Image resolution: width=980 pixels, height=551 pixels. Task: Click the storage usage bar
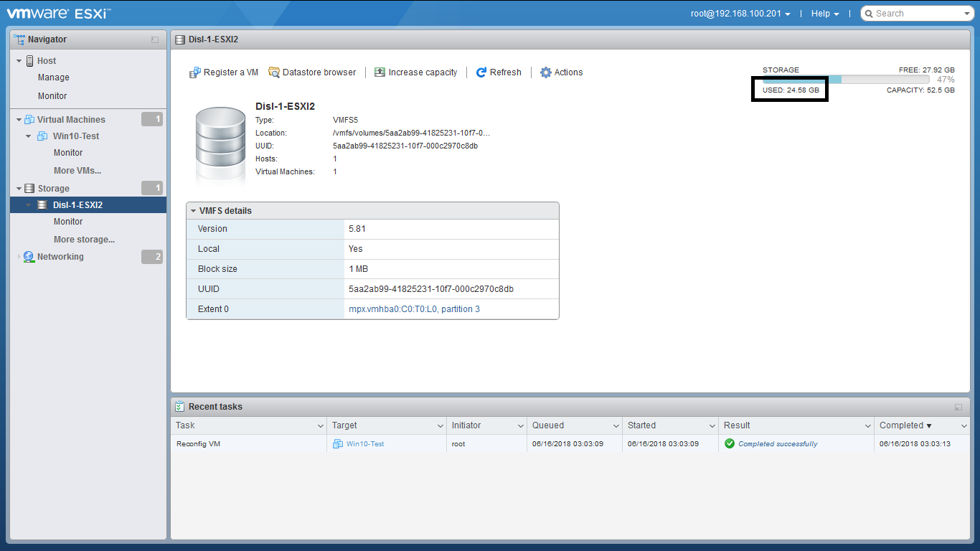coord(846,80)
